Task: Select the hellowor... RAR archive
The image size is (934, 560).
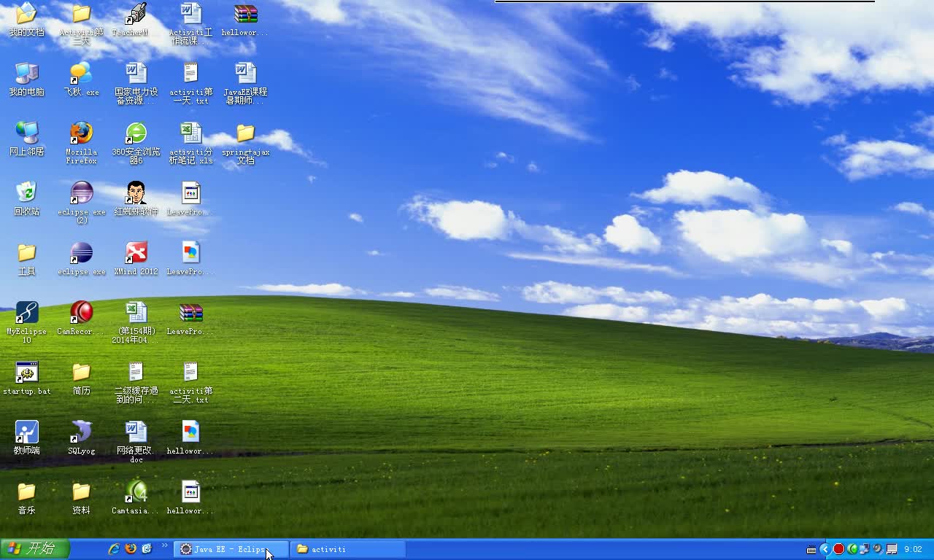Action: 245,20
